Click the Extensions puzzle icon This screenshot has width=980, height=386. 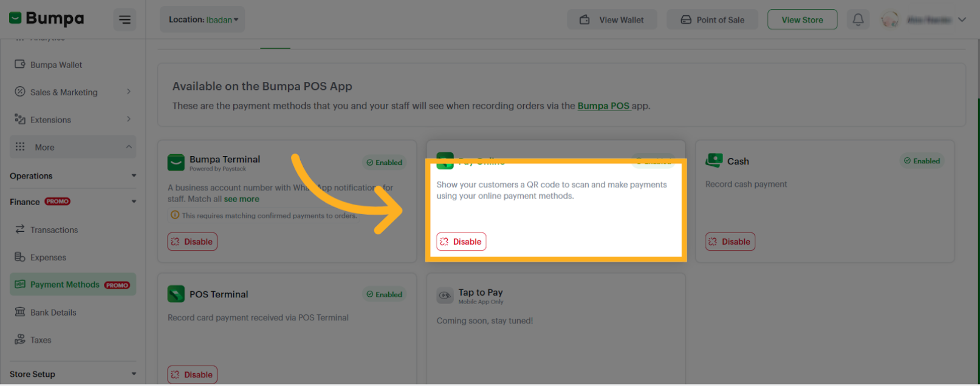tap(20, 119)
